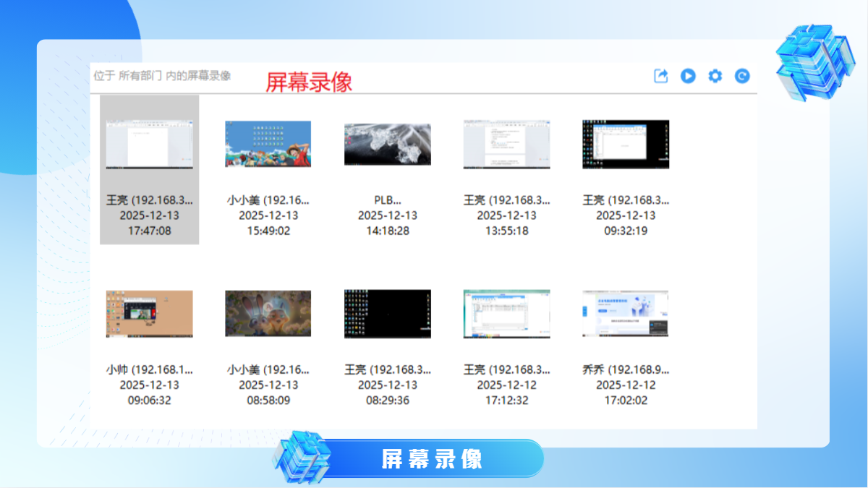Click the 乔乔 (192.168.9... name label

pyautogui.click(x=626, y=369)
